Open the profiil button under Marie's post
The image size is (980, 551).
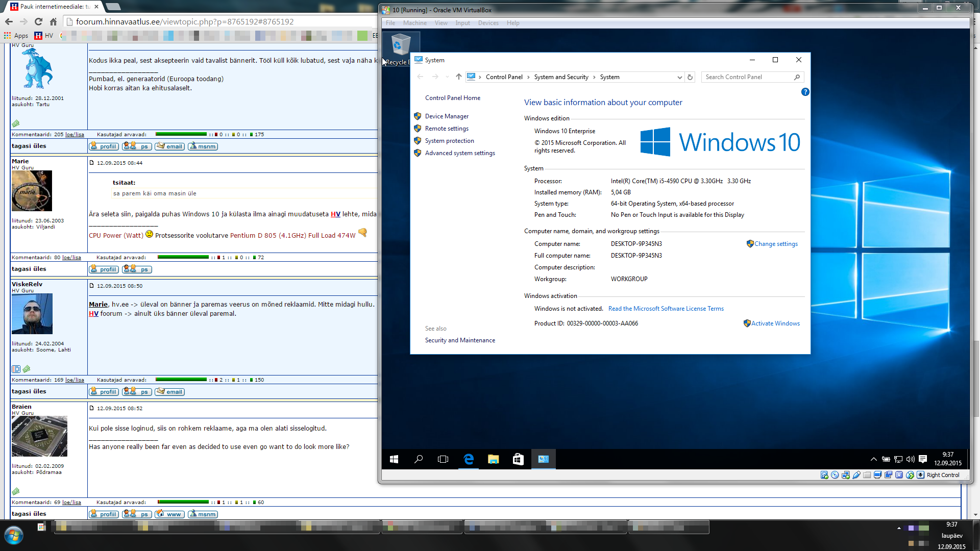pyautogui.click(x=104, y=269)
